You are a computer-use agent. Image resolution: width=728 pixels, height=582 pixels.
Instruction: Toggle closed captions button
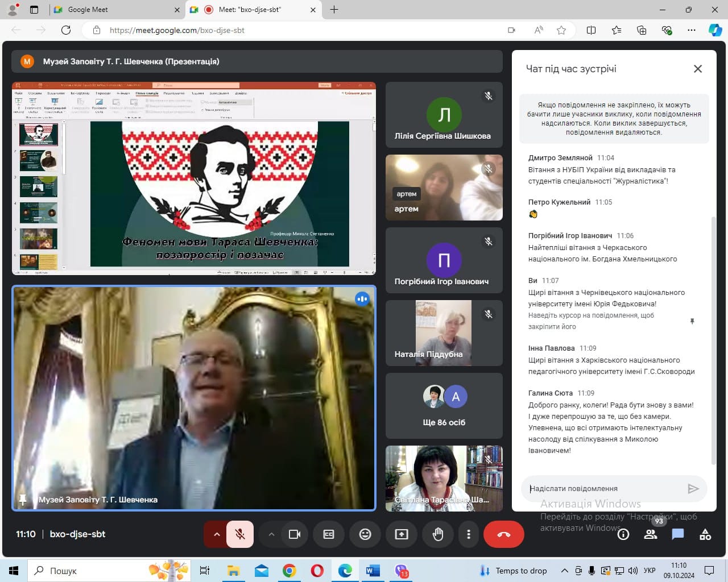coord(329,534)
